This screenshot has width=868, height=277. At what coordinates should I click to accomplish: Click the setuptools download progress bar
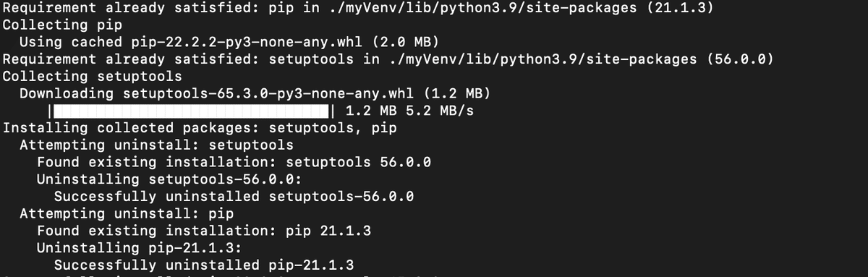[191, 111]
